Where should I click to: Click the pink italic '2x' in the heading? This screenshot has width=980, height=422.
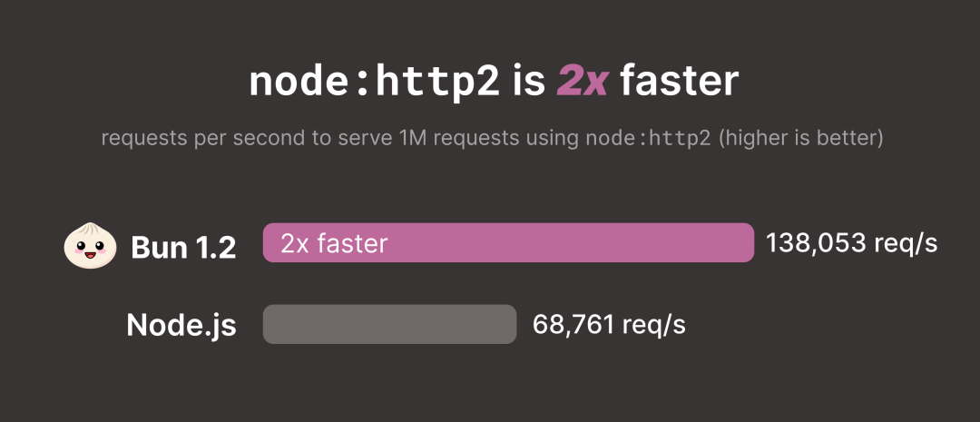pyautogui.click(x=582, y=82)
